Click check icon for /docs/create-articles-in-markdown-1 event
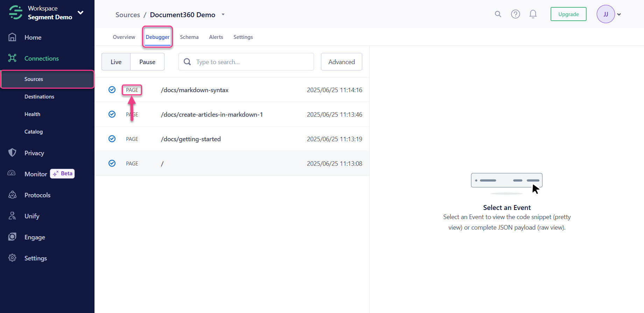 click(x=112, y=114)
